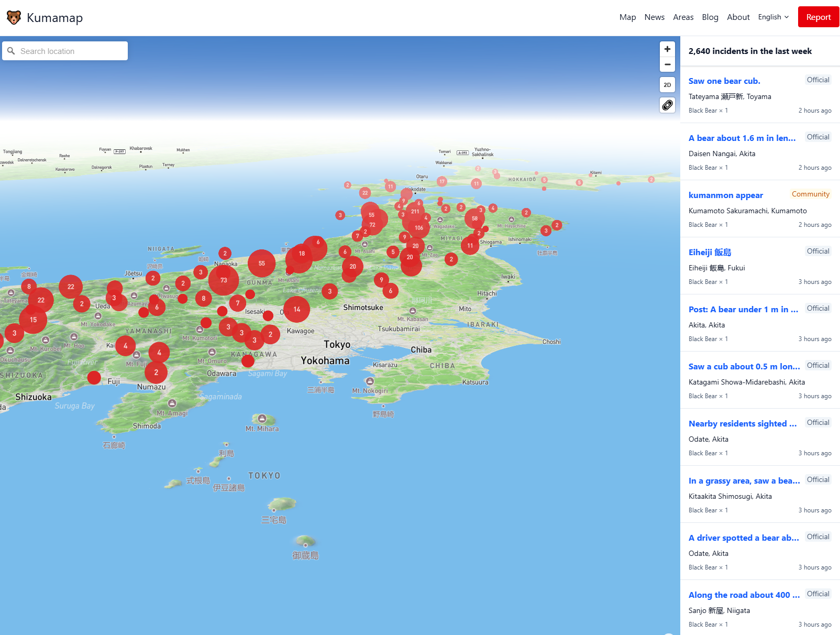840x635 pixels.
Task: Open the 14 incidents cluster near Isesaki
Action: [x=297, y=310]
